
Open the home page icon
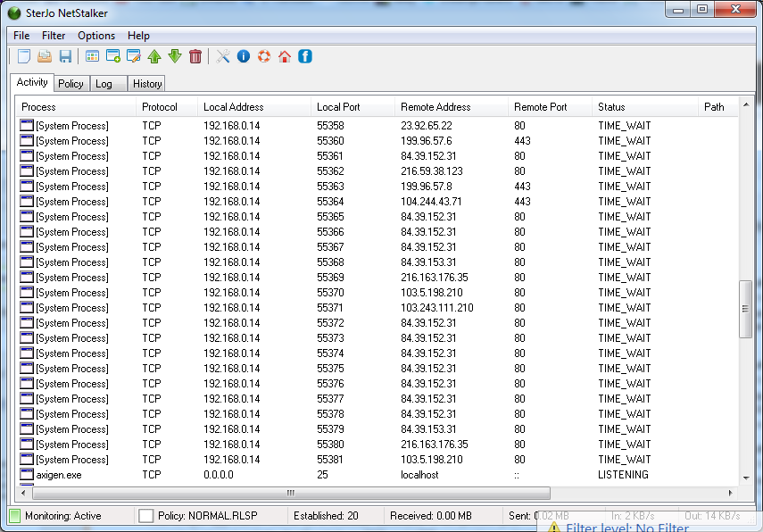[283, 56]
